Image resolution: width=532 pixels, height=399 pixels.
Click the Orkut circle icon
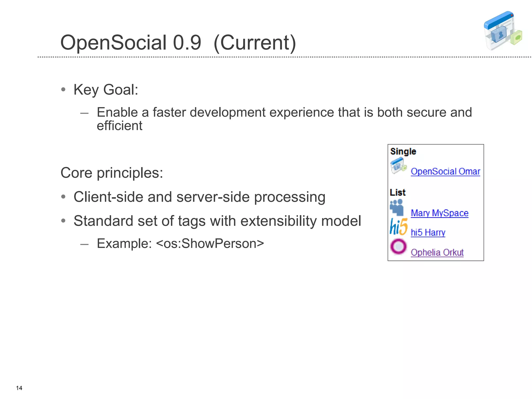pyautogui.click(x=398, y=247)
